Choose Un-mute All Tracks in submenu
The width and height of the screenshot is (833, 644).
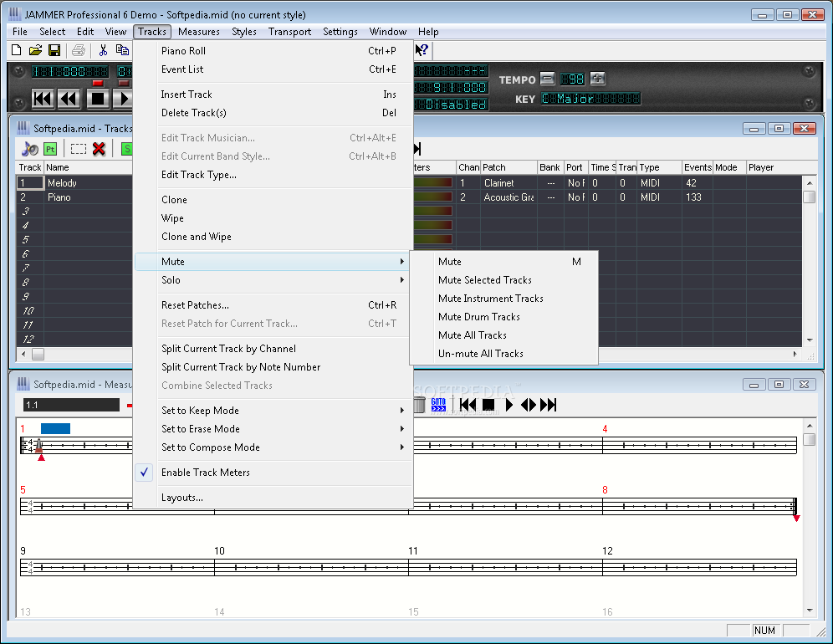(503, 354)
